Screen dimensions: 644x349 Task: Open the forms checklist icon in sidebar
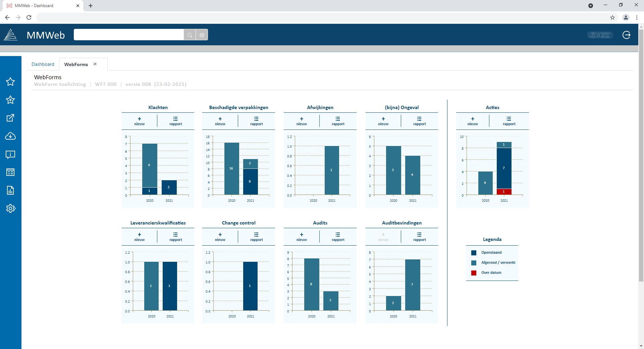10,172
